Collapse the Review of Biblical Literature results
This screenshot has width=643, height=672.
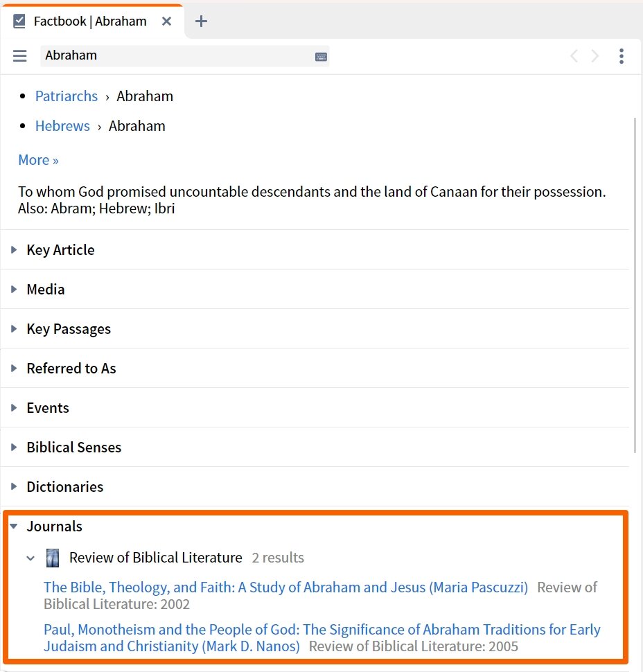click(x=30, y=558)
